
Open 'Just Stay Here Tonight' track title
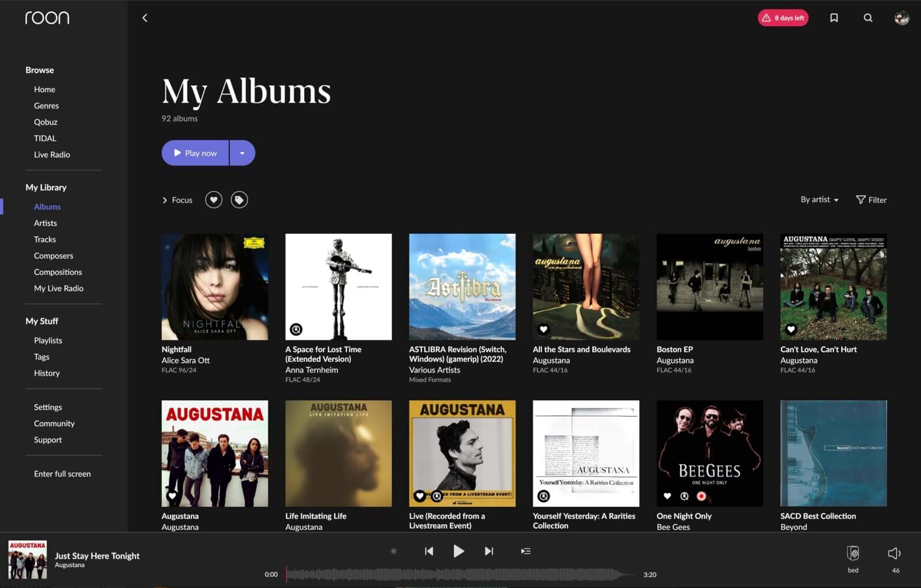click(97, 556)
